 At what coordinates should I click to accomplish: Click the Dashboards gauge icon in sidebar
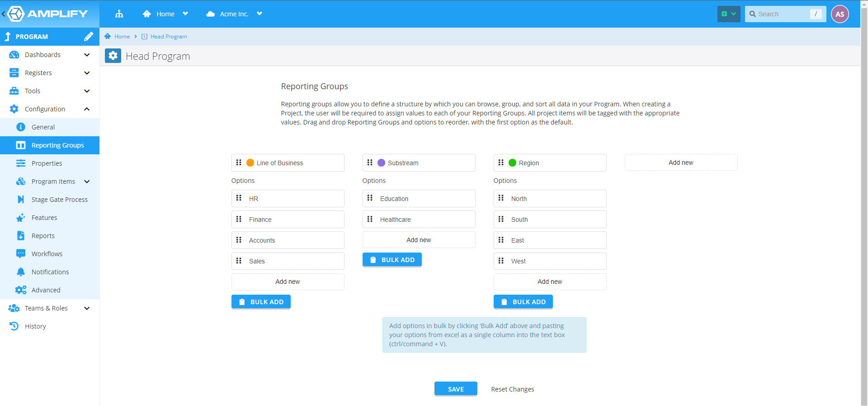coord(14,55)
